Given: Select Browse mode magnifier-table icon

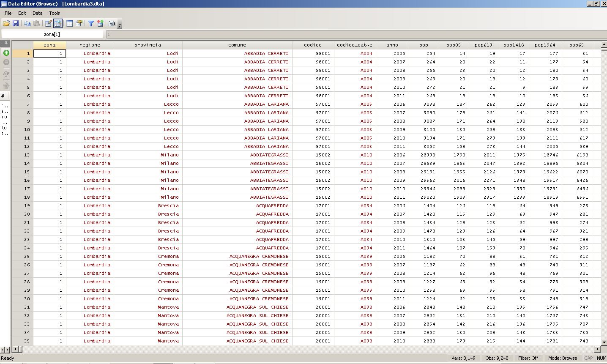Looking at the screenshot, I should pyautogui.click(x=58, y=24).
